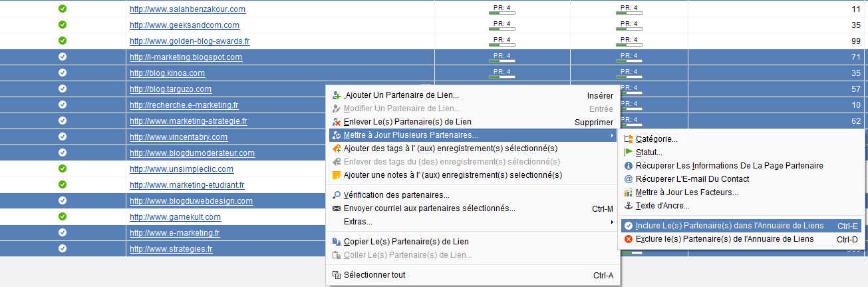The width and height of the screenshot is (868, 287).
Task: Click the green Statut flag icon
Action: (x=629, y=152)
